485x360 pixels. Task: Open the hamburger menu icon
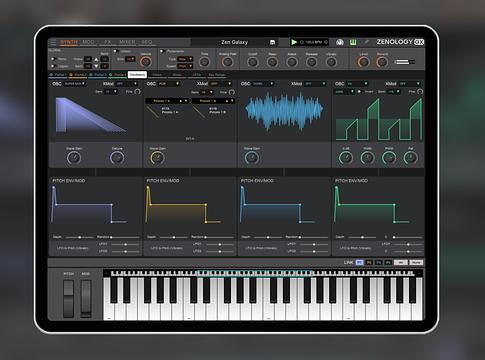click(53, 42)
